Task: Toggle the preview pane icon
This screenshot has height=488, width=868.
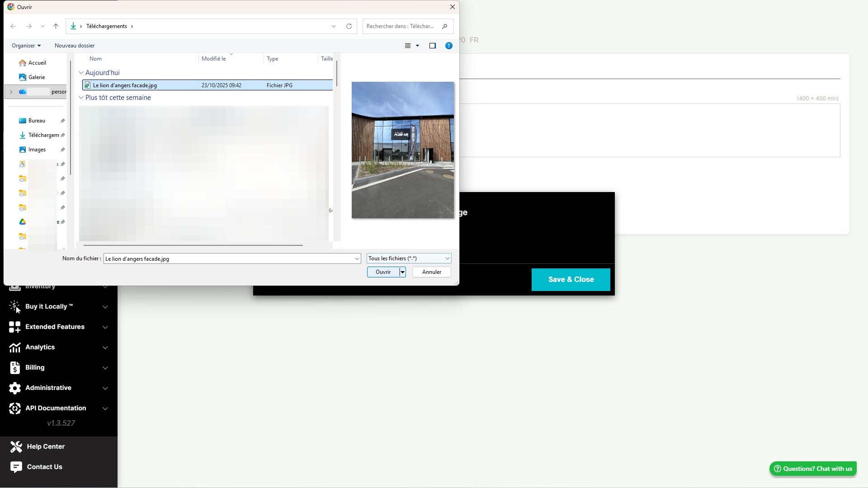Action: 432,46
